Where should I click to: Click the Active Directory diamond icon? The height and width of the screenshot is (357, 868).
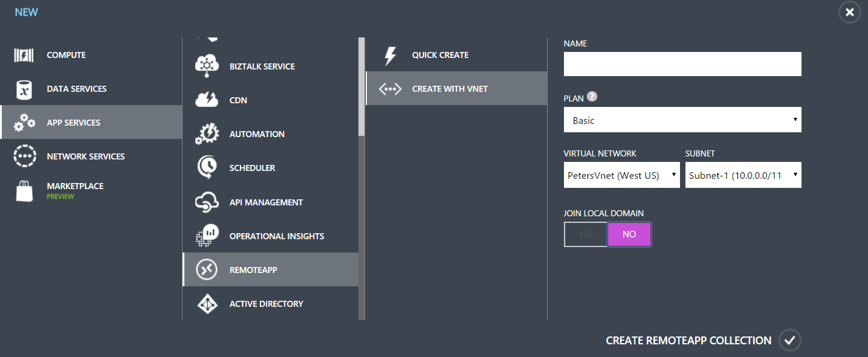click(x=207, y=304)
